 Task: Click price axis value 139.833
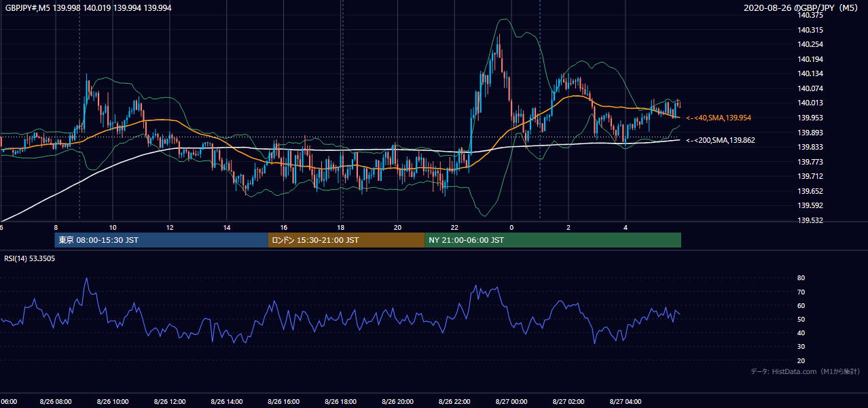coord(811,147)
